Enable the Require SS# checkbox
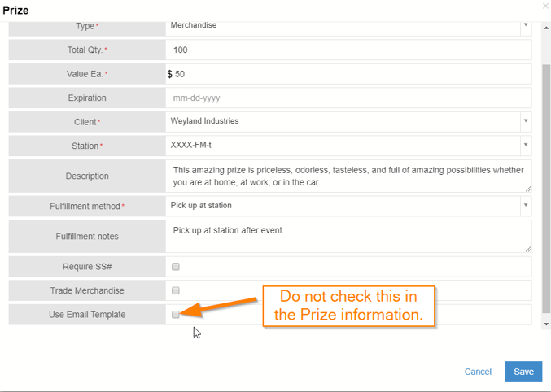Image resolution: width=551 pixels, height=392 pixels. pos(175,266)
